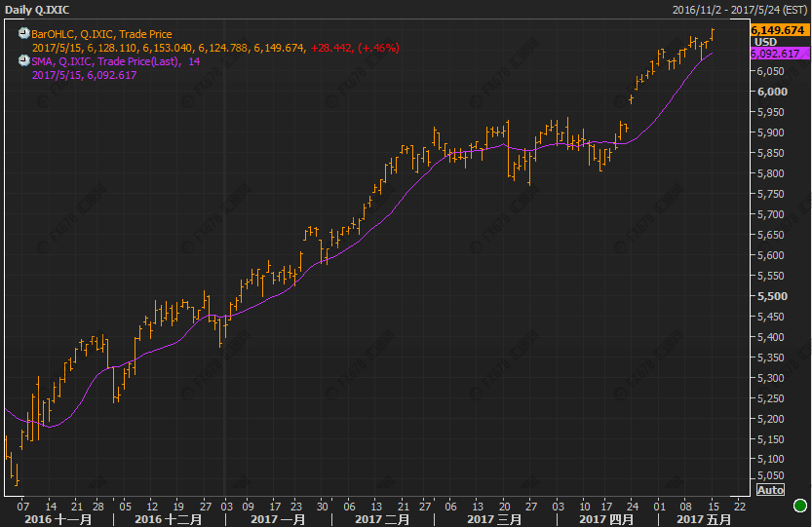Click the 2017 五月 month label
This screenshot has width=812, height=527.
click(x=704, y=519)
